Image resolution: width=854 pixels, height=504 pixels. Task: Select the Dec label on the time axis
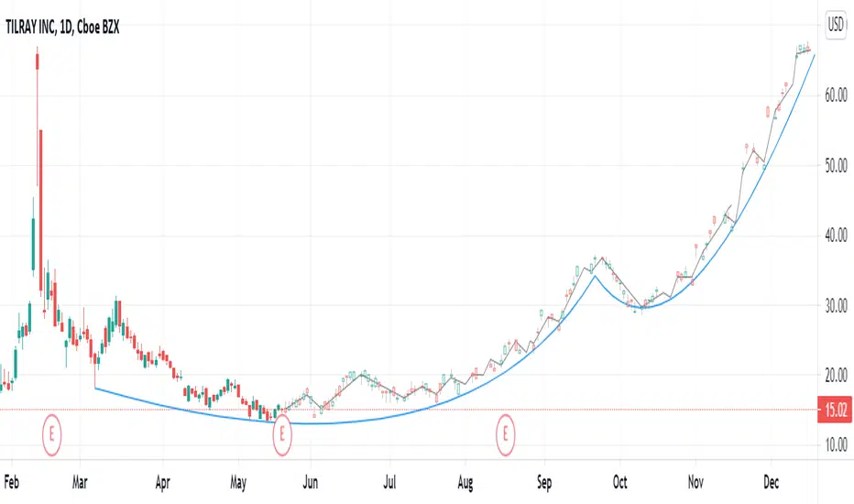click(772, 482)
